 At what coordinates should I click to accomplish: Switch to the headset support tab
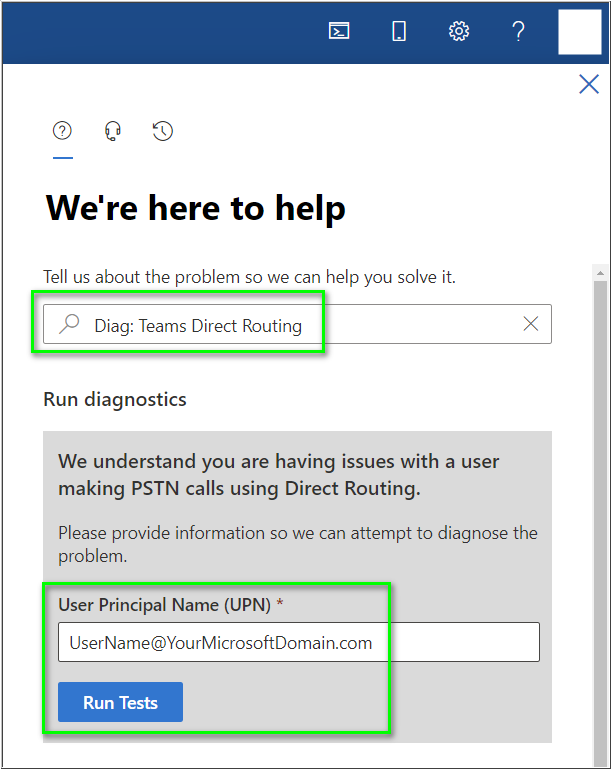[113, 131]
